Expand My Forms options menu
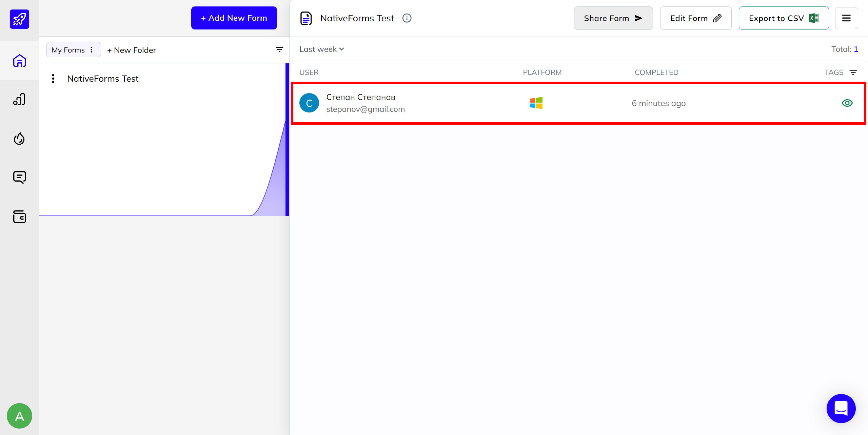The width and height of the screenshot is (868, 435). point(92,50)
